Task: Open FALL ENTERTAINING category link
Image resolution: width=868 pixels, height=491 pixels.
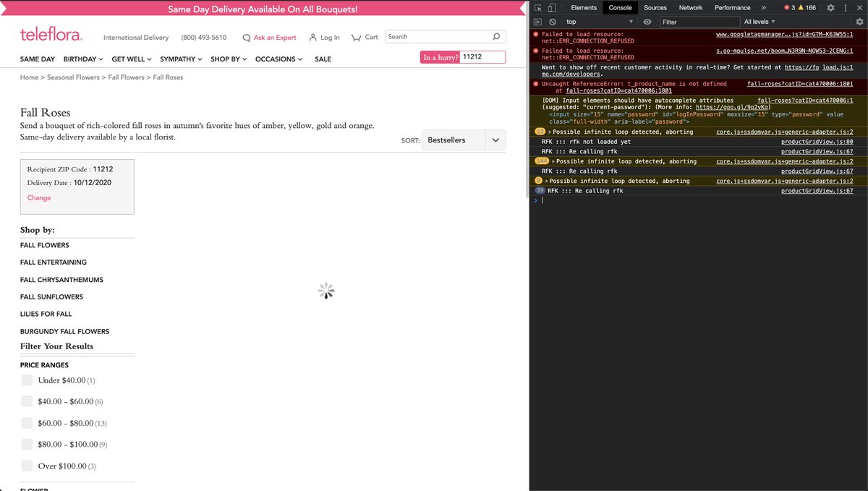Action: tap(54, 262)
